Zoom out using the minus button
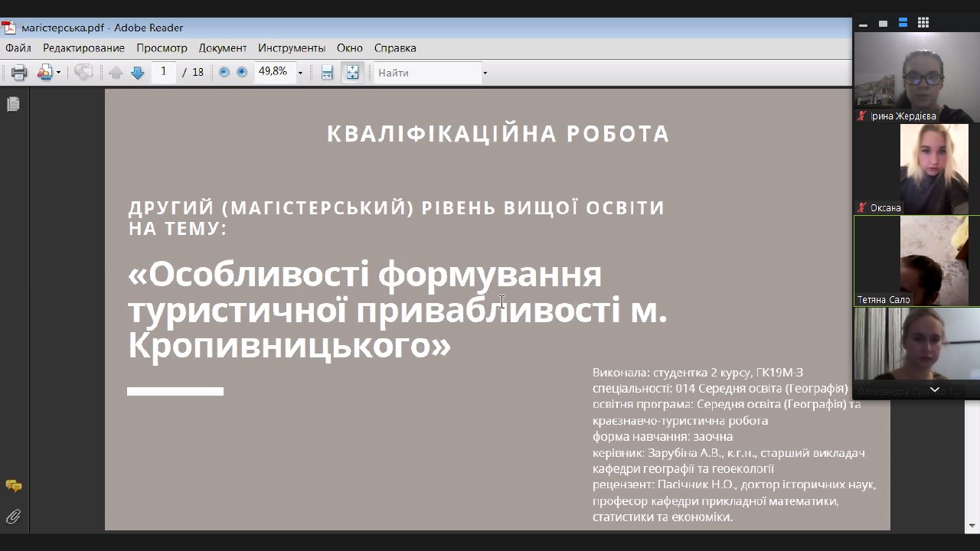This screenshot has width=980, height=551. coord(224,72)
